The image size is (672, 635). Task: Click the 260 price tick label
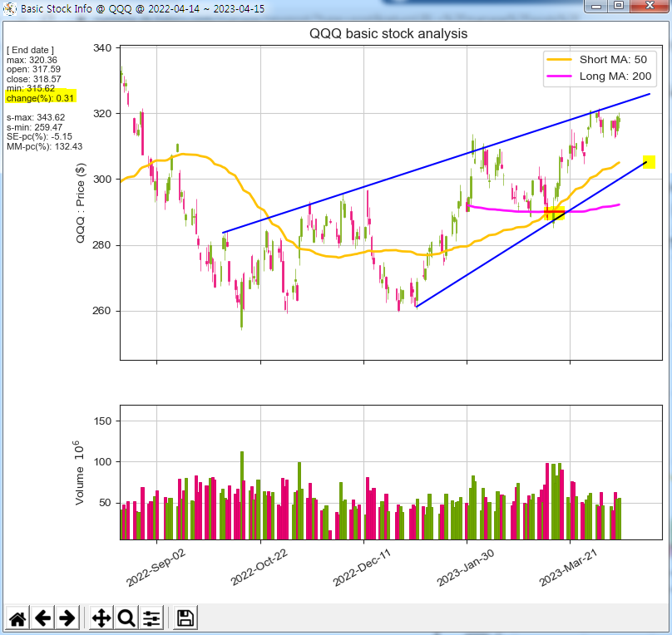pos(102,310)
